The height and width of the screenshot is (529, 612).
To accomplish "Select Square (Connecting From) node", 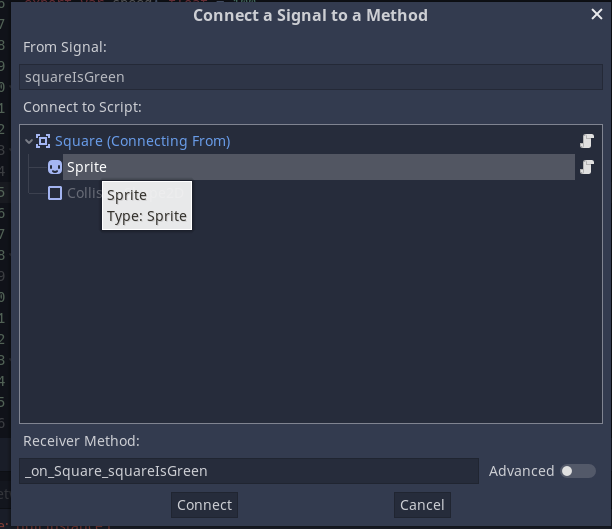I will [x=142, y=141].
